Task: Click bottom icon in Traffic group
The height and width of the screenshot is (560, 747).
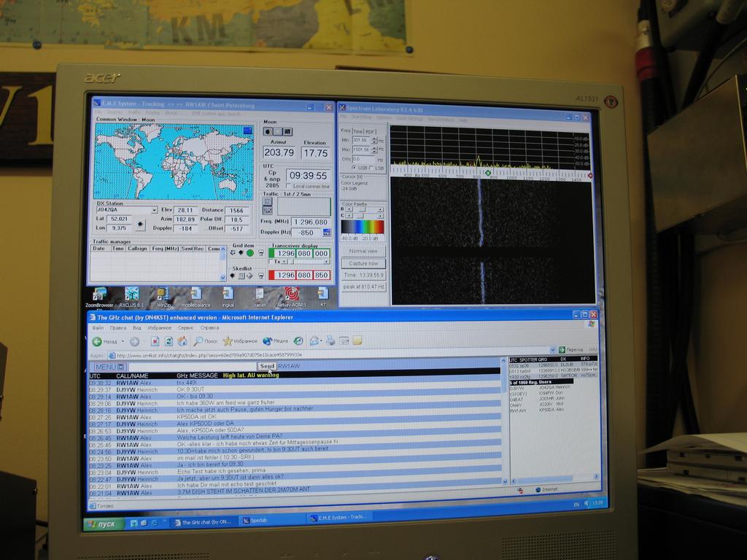Action: click(x=268, y=210)
